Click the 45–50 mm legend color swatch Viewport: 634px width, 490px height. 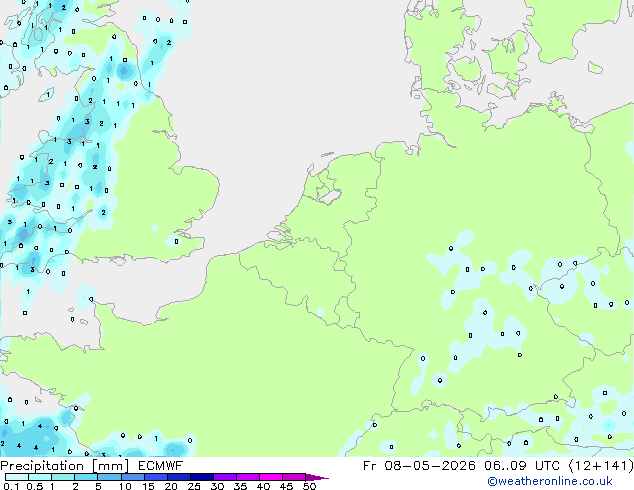[x=294, y=477]
